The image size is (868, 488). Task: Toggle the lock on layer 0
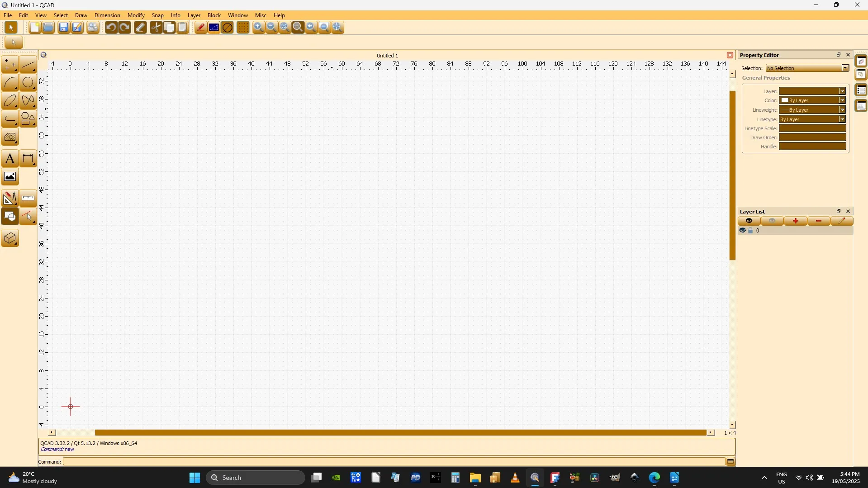tap(750, 230)
